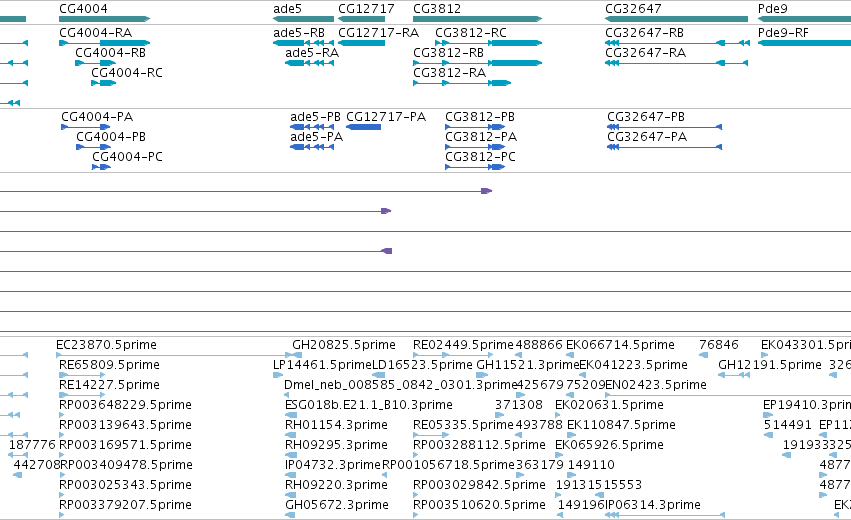Click the RP003409478.5prime EST label
This screenshot has height=520, width=851.
coord(126,465)
